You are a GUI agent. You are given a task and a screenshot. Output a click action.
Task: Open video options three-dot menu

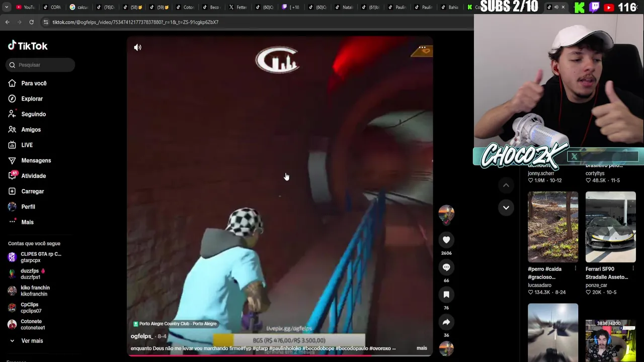423,48
